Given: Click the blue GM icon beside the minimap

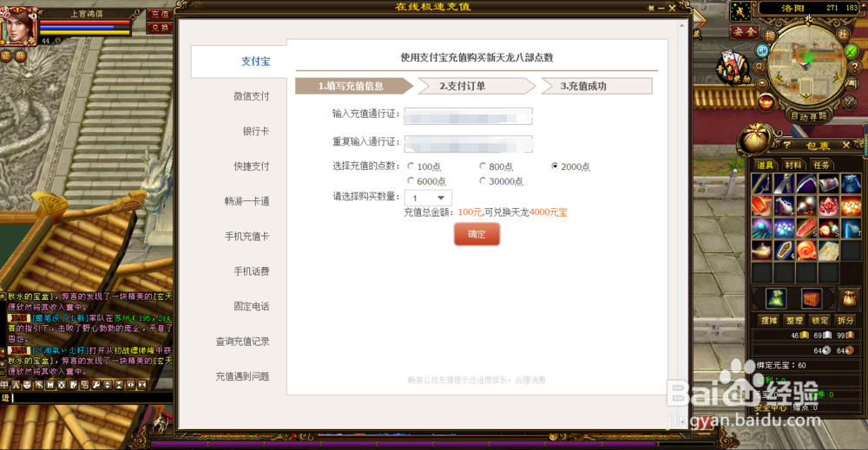Looking at the screenshot, I should pyautogui.click(x=762, y=50).
